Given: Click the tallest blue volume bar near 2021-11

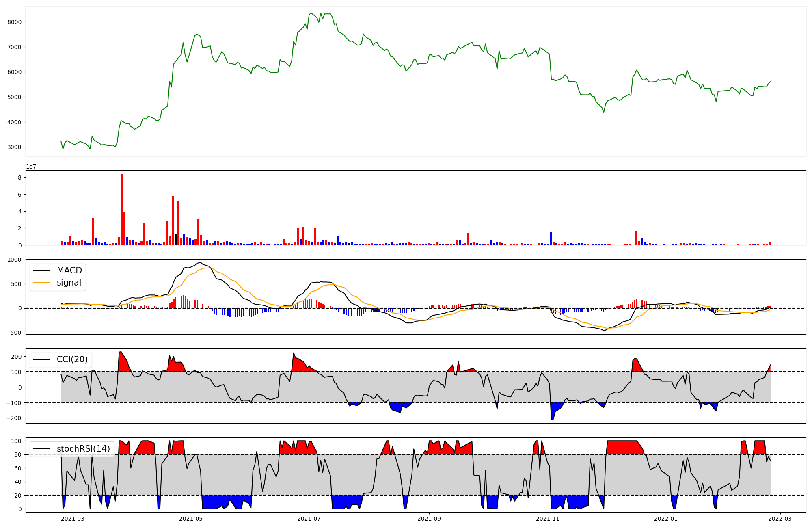Looking at the screenshot, I should (551, 238).
